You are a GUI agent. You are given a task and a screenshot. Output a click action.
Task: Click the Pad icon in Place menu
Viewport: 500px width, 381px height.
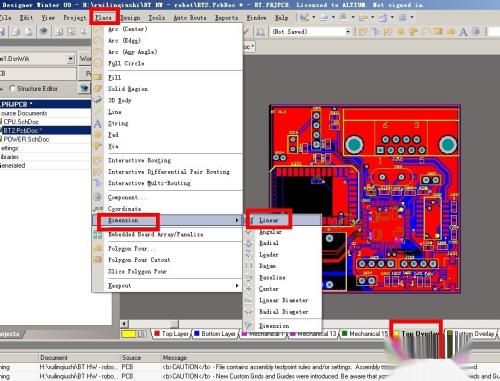[98, 135]
